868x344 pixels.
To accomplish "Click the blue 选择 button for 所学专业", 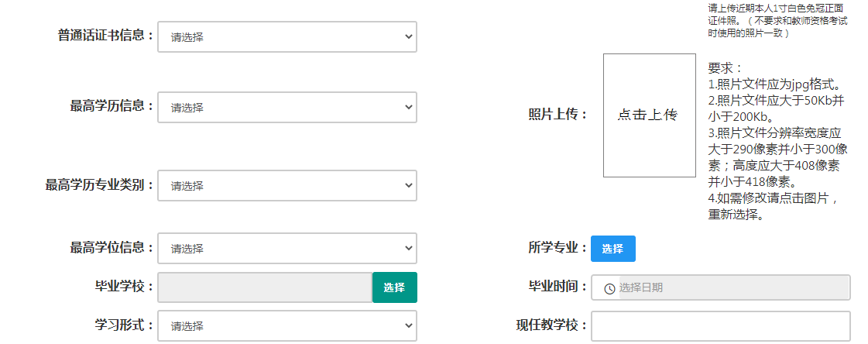I will pos(612,249).
